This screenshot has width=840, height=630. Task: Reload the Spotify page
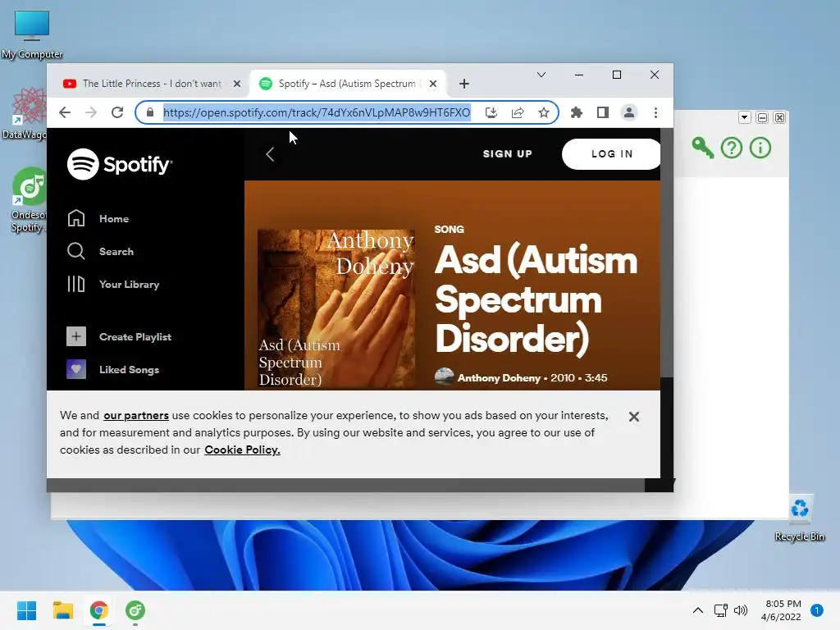click(117, 112)
